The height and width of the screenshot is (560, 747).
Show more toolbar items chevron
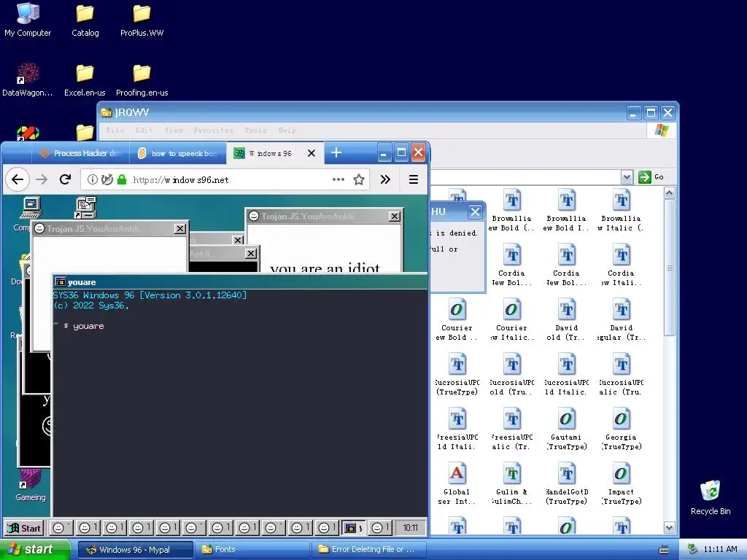click(x=385, y=179)
